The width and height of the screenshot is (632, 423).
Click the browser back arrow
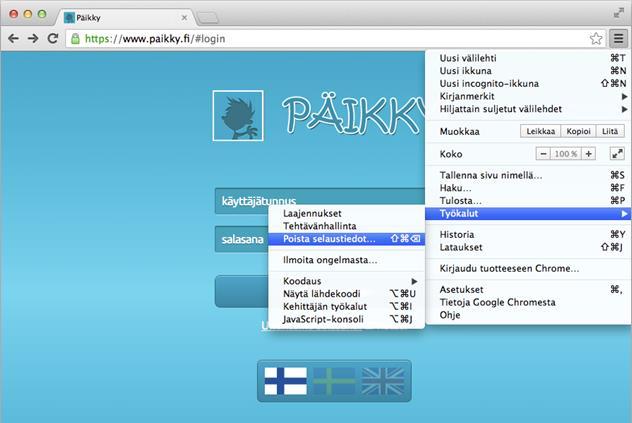tap(13, 39)
